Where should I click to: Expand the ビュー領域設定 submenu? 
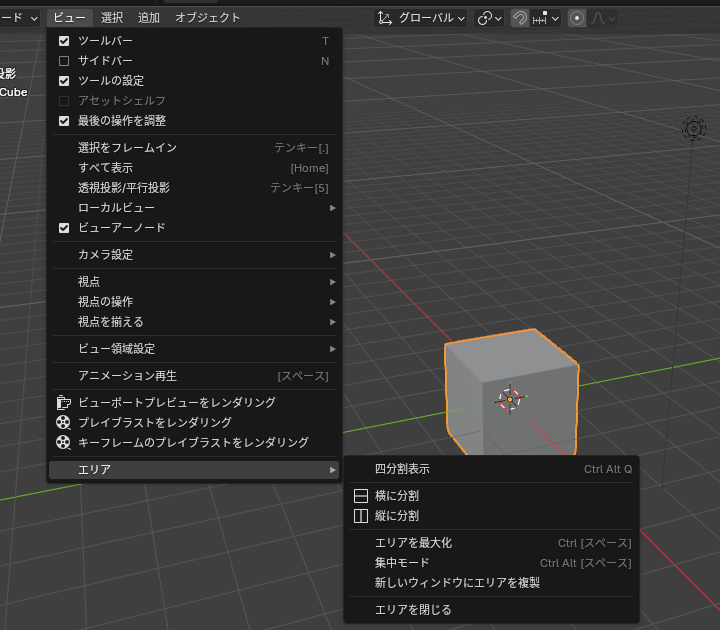[194, 349]
